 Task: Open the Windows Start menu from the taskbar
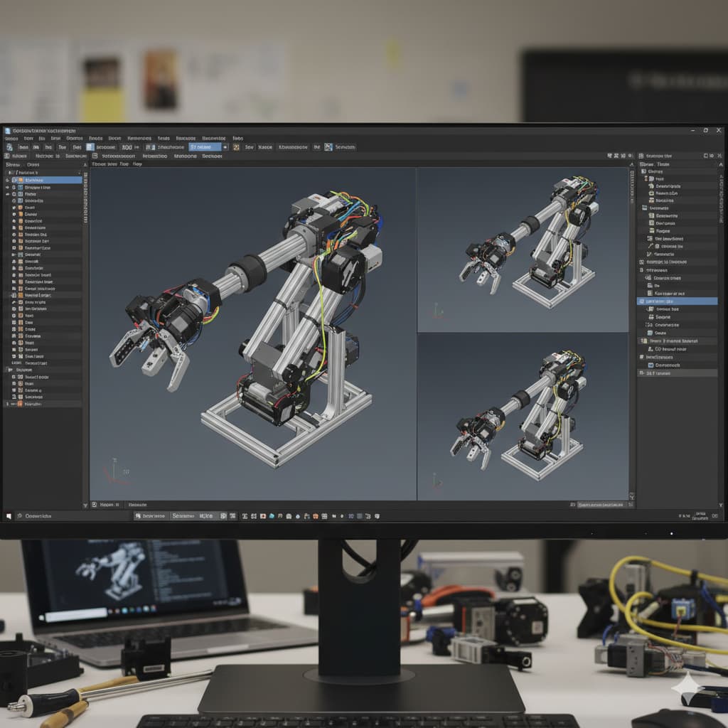[x=9, y=516]
